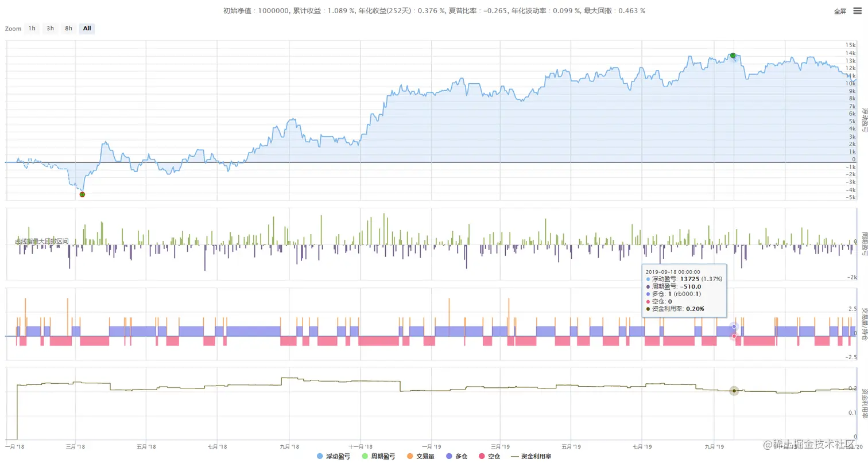Click the 全屏 fullscreen button
This screenshot has width=868, height=463.
coord(840,11)
